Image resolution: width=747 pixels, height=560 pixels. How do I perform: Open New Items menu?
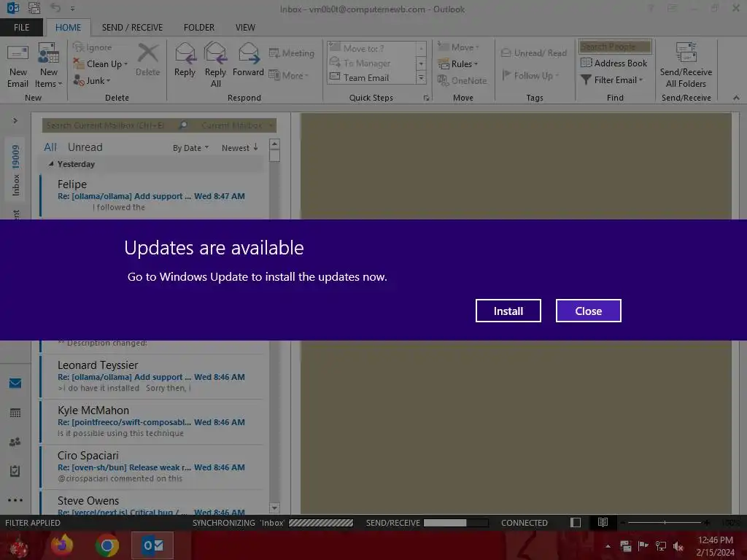(x=49, y=66)
